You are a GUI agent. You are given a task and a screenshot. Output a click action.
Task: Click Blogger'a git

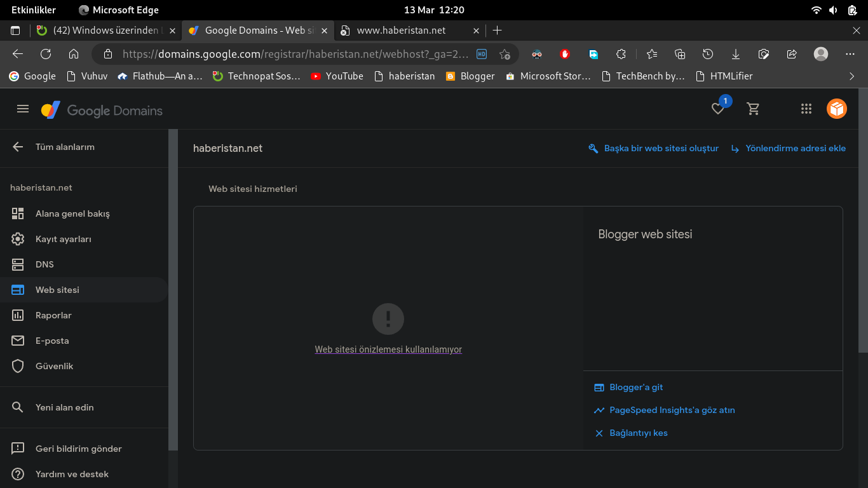click(628, 387)
